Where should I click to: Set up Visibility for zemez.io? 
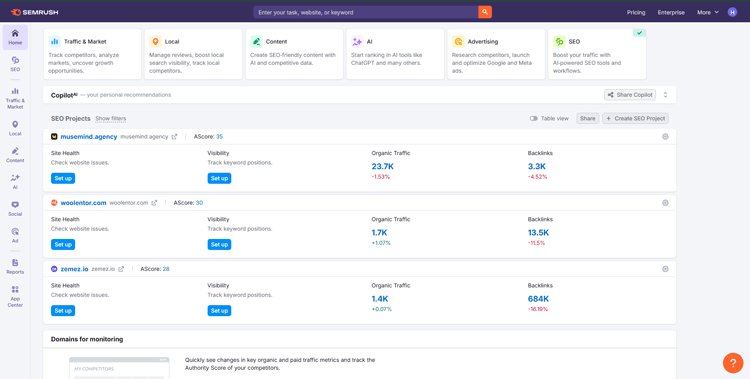[219, 311]
